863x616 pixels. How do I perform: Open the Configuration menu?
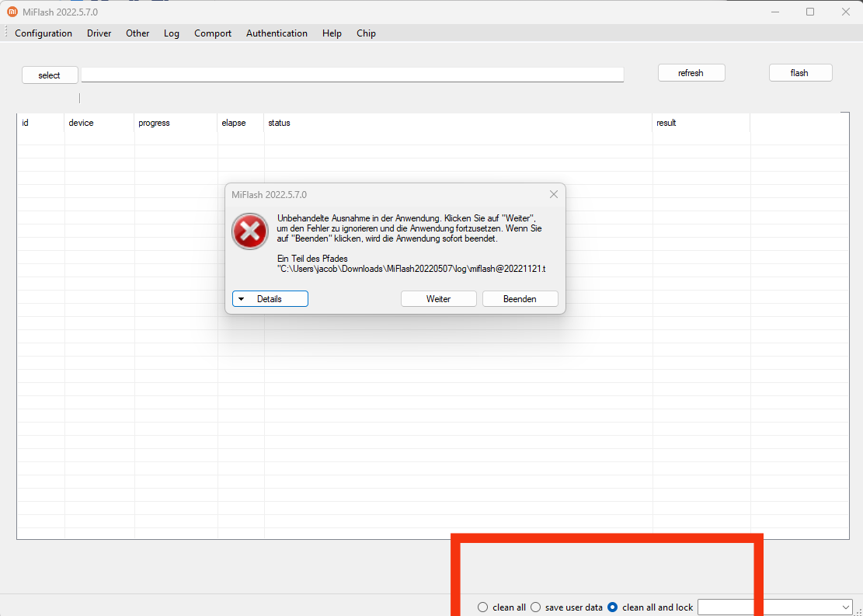click(x=43, y=33)
